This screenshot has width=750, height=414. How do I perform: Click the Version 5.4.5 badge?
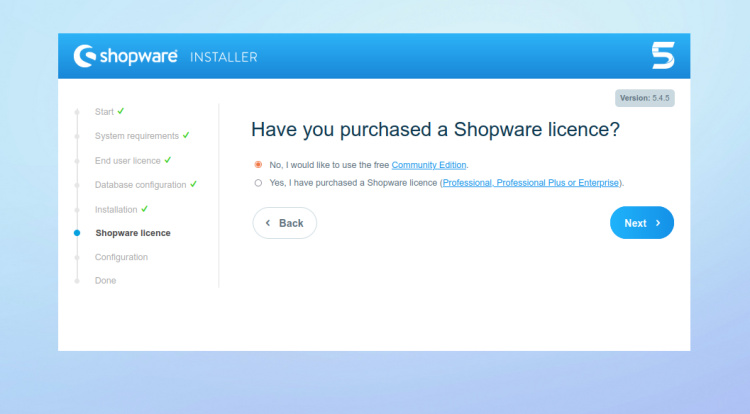(x=645, y=98)
